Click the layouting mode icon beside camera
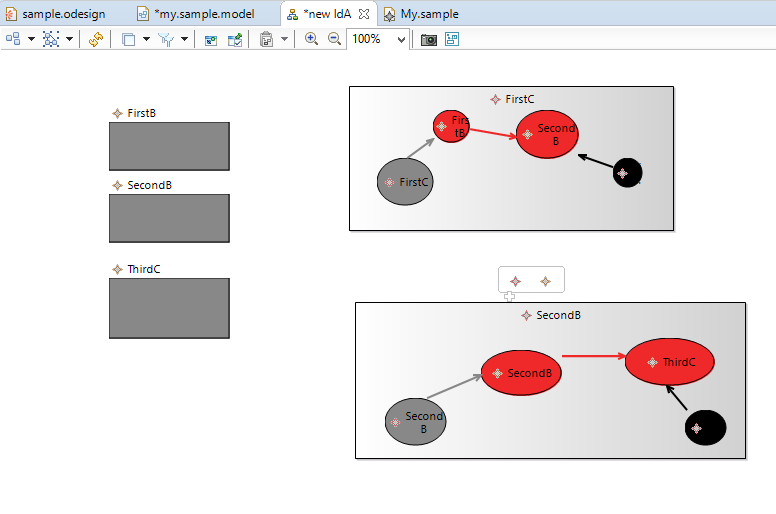This screenshot has width=776, height=514. tap(452, 39)
